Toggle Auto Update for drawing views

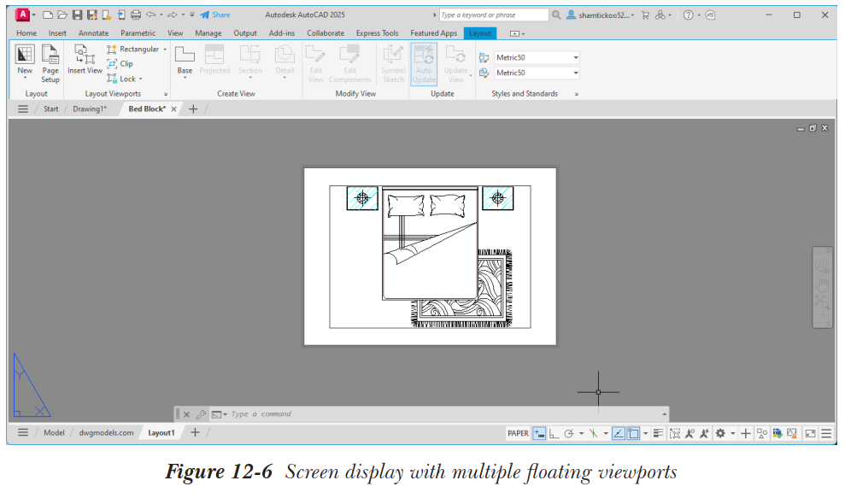(424, 64)
